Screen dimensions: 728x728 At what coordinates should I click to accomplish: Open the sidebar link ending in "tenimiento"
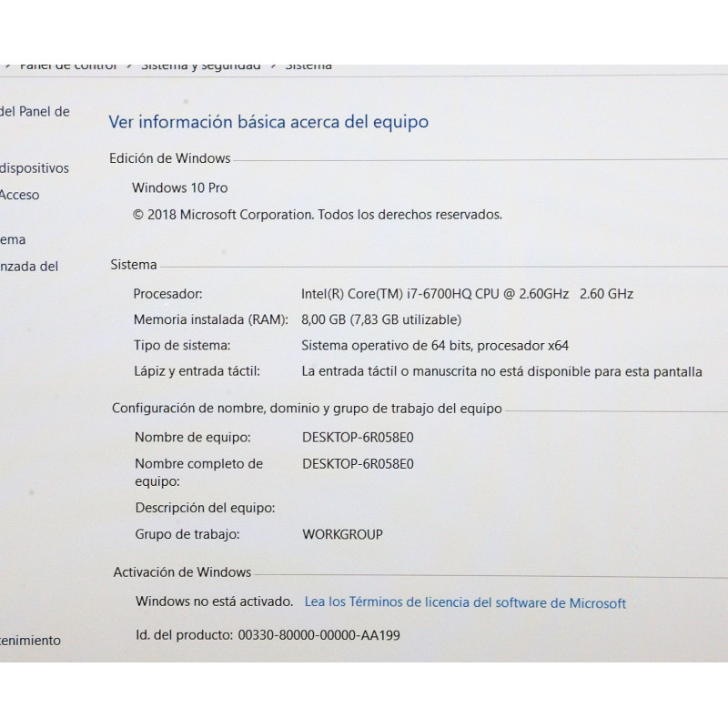pyautogui.click(x=30, y=641)
